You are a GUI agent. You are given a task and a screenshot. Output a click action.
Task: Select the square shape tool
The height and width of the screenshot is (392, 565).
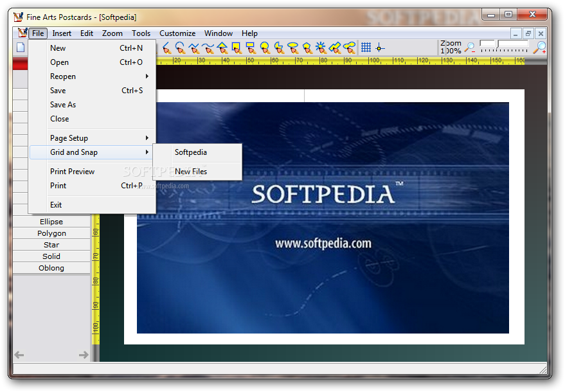[x=237, y=48]
